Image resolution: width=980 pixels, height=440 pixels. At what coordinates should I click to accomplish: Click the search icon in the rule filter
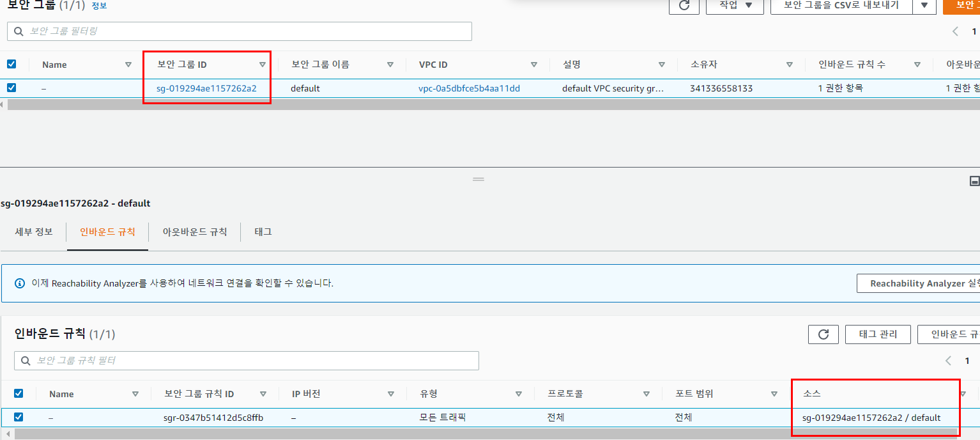(26, 361)
